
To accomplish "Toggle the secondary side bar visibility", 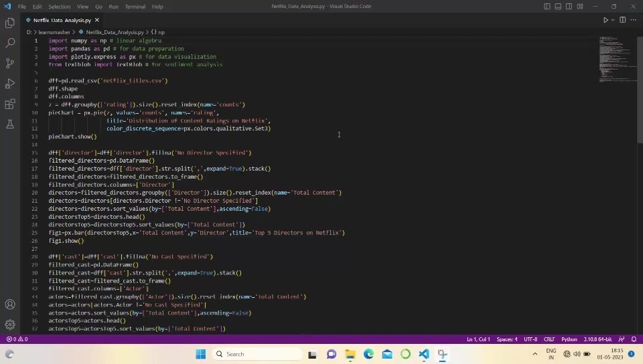I will [569, 7].
